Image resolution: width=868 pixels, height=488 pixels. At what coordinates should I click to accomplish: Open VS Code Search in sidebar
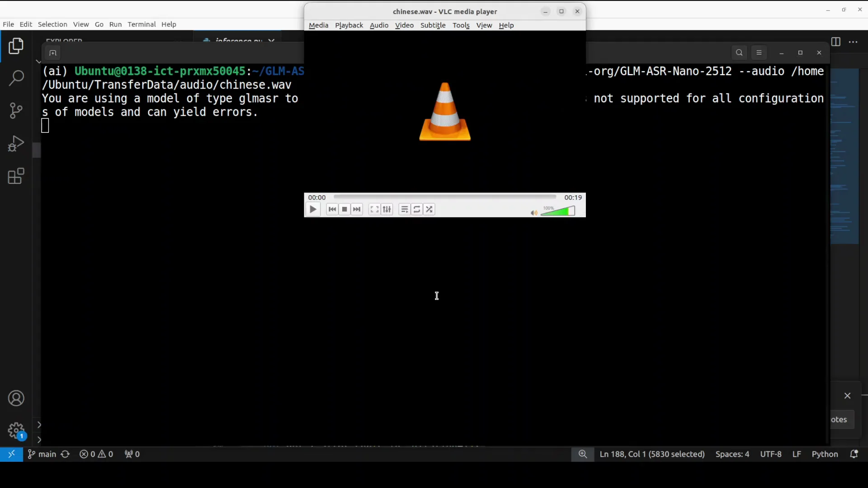point(16,78)
